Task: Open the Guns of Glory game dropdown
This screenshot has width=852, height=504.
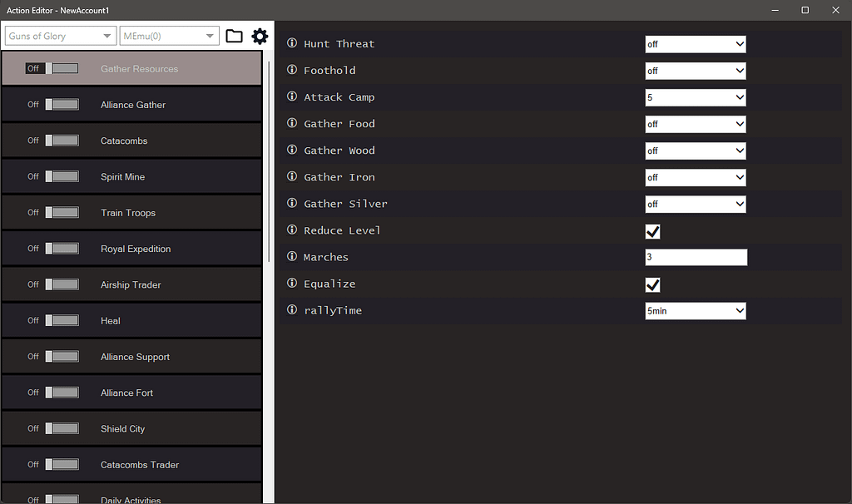Action: pos(59,36)
